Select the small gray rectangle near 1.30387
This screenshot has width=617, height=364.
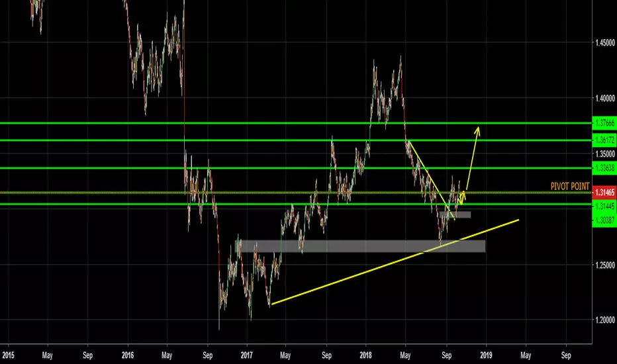coord(455,215)
